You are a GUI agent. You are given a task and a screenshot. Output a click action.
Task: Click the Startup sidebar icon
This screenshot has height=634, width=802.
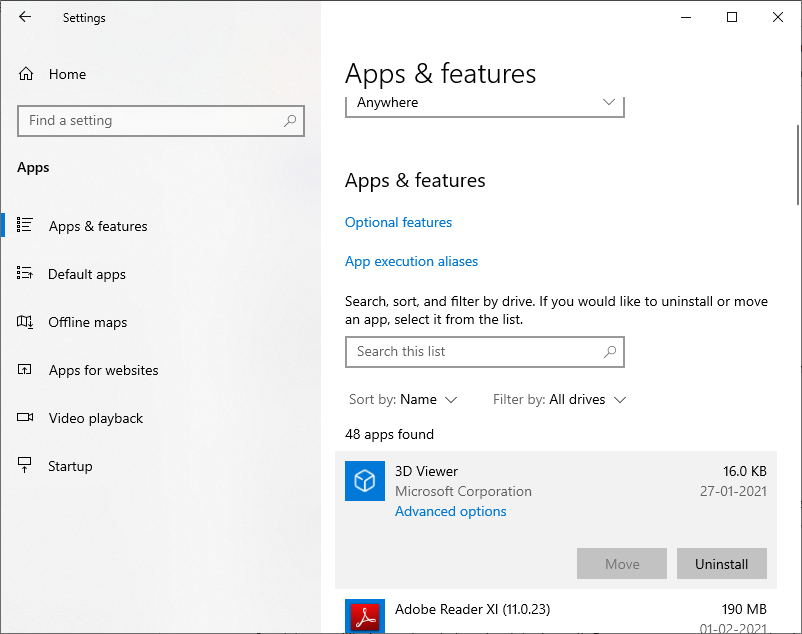click(25, 465)
